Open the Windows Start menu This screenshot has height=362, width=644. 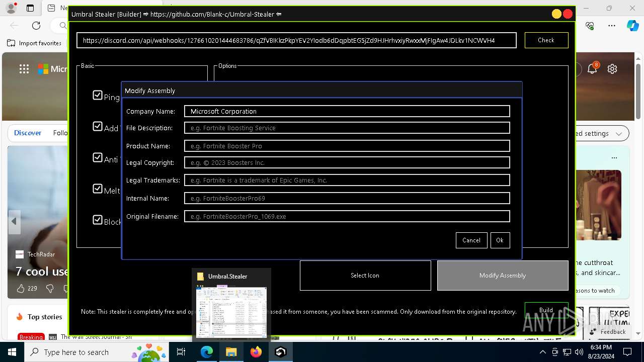pos(12,352)
